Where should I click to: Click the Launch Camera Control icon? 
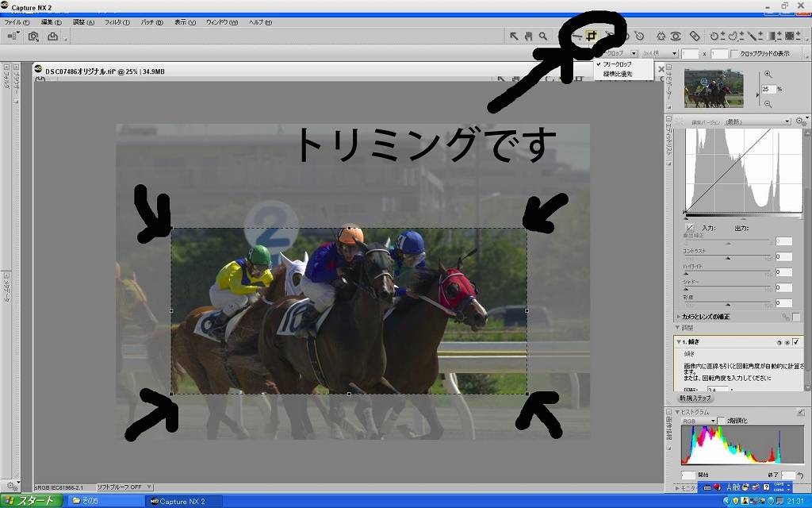[33, 36]
